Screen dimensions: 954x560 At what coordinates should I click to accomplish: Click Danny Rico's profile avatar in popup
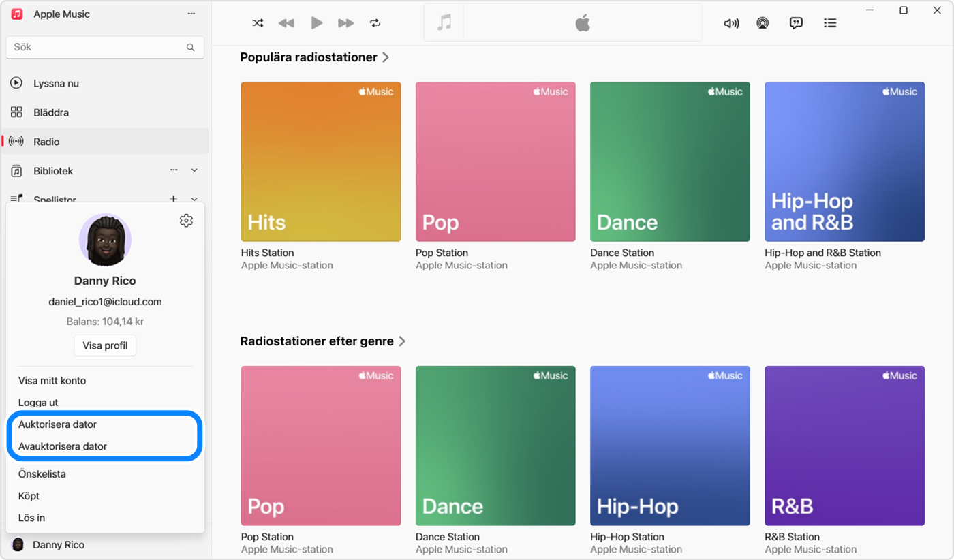pyautogui.click(x=105, y=240)
